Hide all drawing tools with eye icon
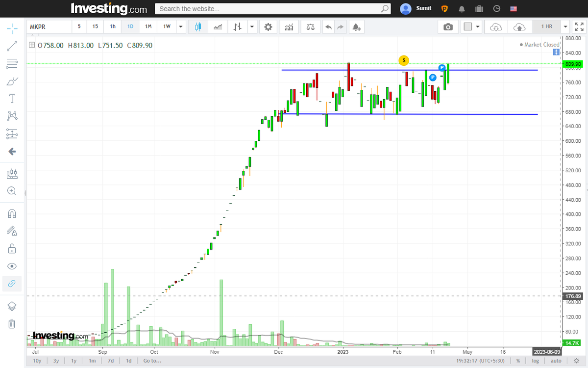Screen dimensions: 588x368 pos(12,266)
